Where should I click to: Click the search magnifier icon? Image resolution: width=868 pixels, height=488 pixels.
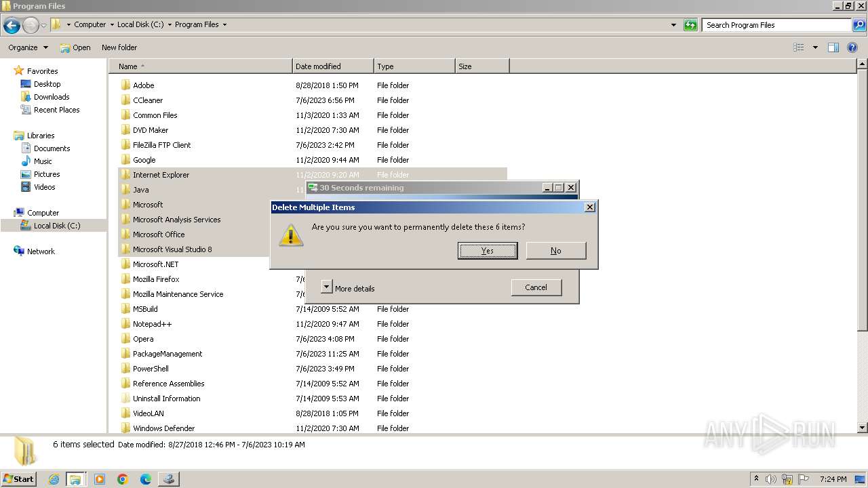(x=859, y=25)
